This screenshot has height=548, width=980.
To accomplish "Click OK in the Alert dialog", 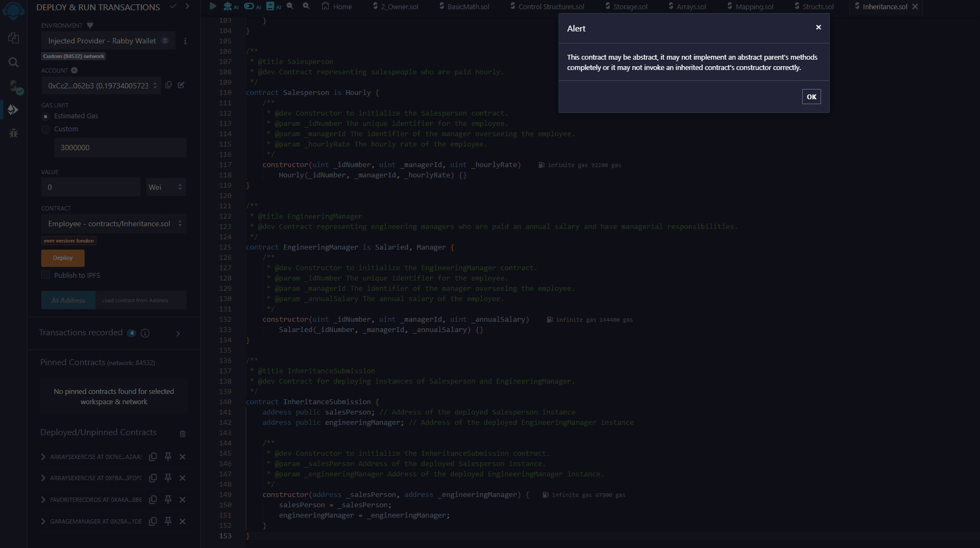I will 811,97.
